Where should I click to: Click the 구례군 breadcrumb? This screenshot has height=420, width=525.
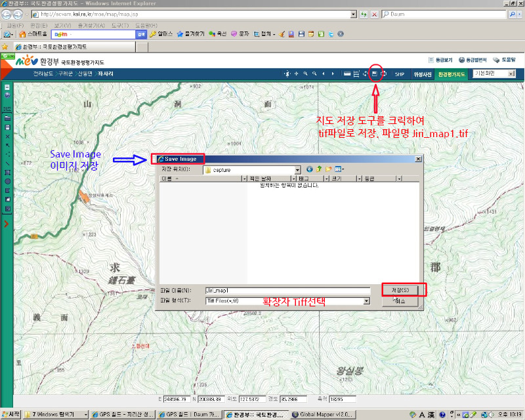click(x=65, y=73)
